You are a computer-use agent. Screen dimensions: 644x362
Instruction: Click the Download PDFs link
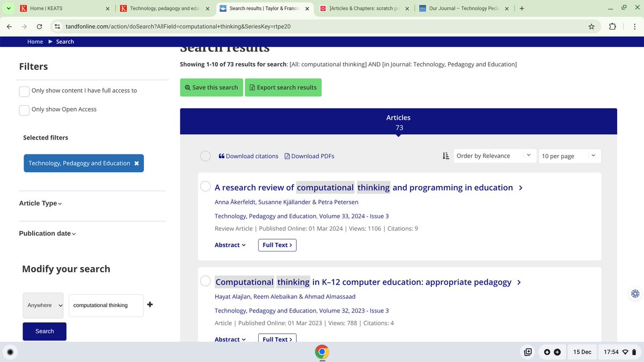309,156
